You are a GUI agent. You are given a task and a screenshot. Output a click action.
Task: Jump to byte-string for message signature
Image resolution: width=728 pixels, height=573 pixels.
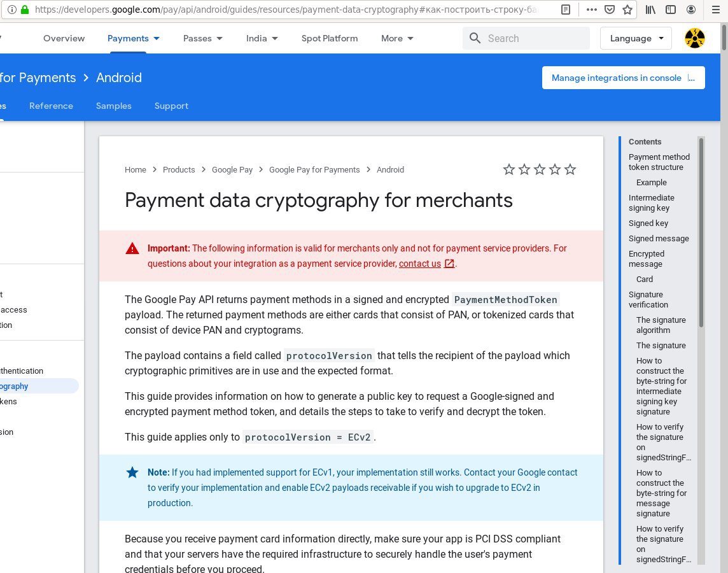661,493
